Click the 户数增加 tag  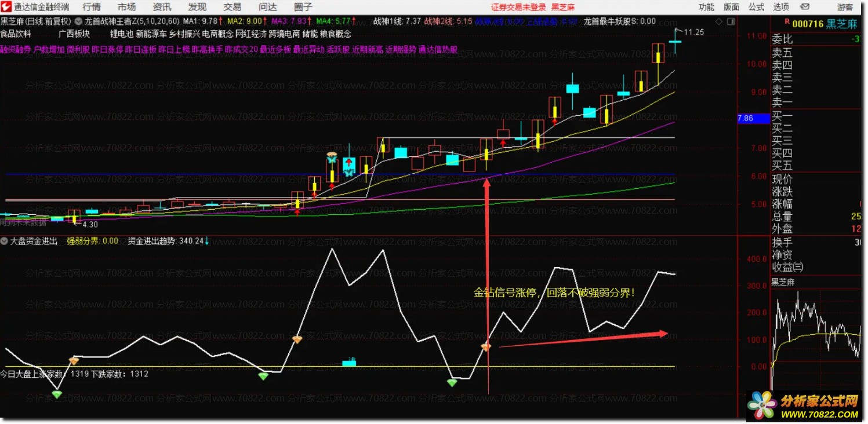49,50
